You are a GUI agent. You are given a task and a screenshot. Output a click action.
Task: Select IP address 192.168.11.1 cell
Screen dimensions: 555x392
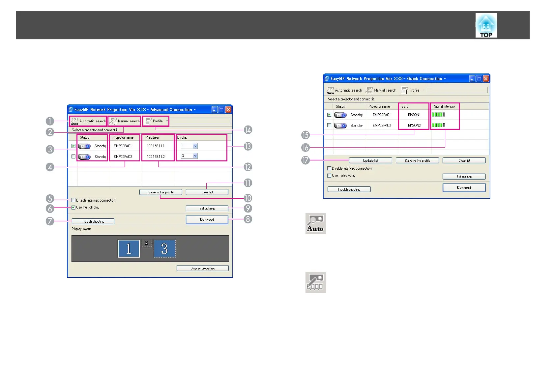click(156, 146)
